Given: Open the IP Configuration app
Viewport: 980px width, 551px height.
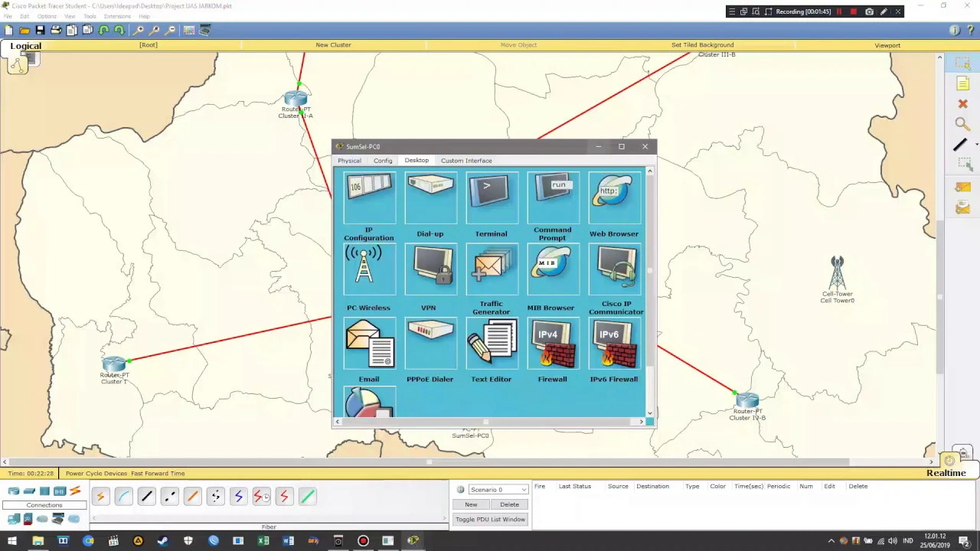Looking at the screenshot, I should [369, 198].
